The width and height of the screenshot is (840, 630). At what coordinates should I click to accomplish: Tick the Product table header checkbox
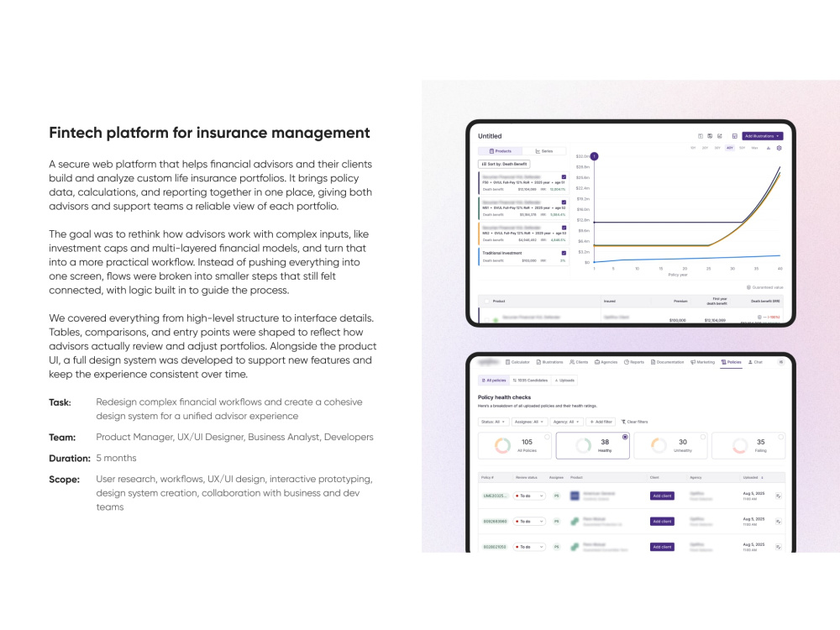(x=487, y=301)
